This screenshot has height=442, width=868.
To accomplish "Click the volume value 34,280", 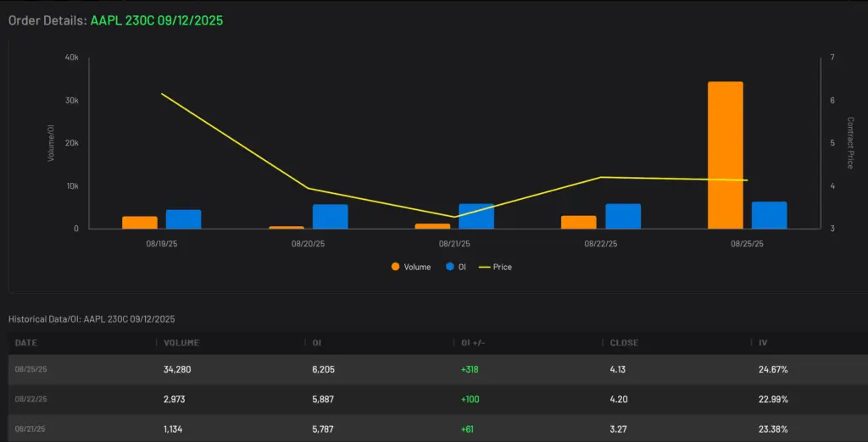I will 177,369.
